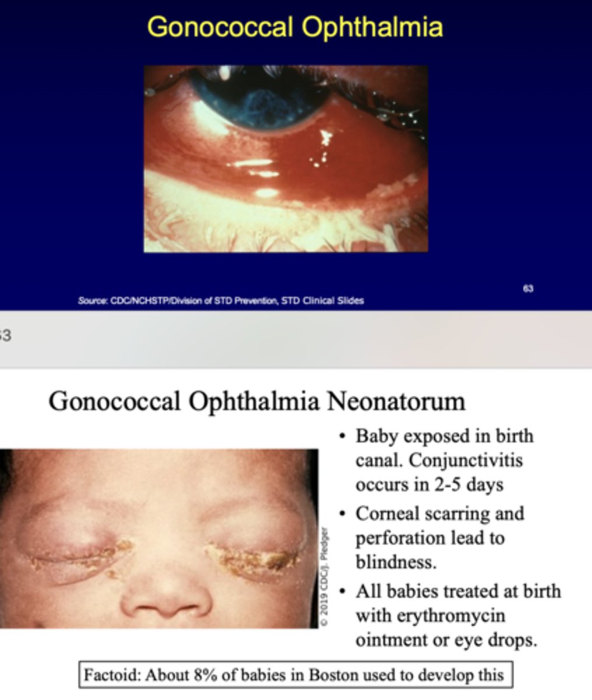This screenshot has height=700, width=592.
Task: Open the newborn baby face photograph
Action: point(159,538)
